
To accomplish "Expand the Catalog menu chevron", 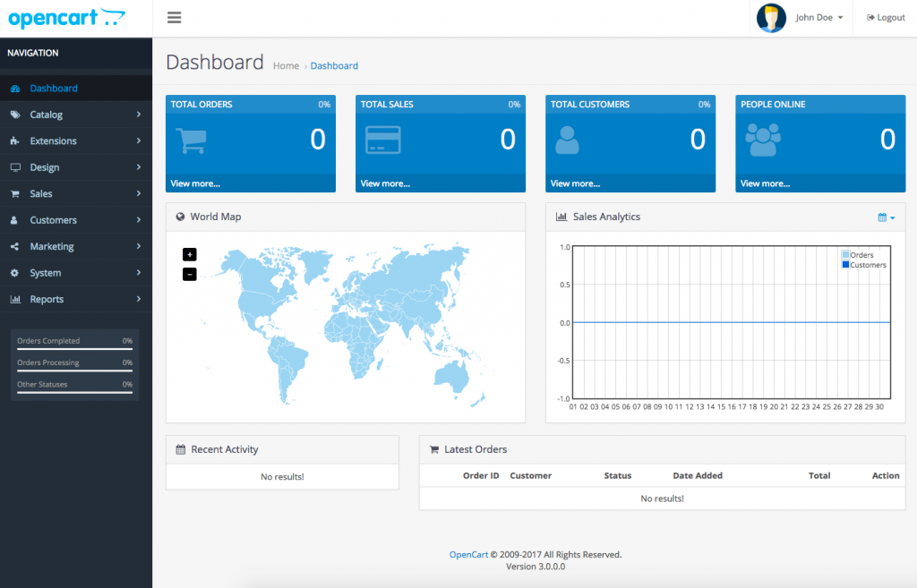I will click(x=139, y=115).
